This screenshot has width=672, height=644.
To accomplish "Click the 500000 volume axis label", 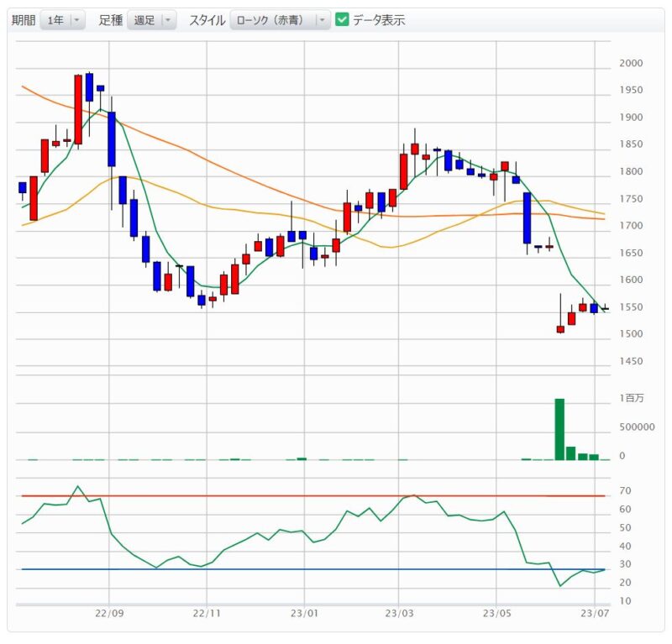I will click(637, 427).
